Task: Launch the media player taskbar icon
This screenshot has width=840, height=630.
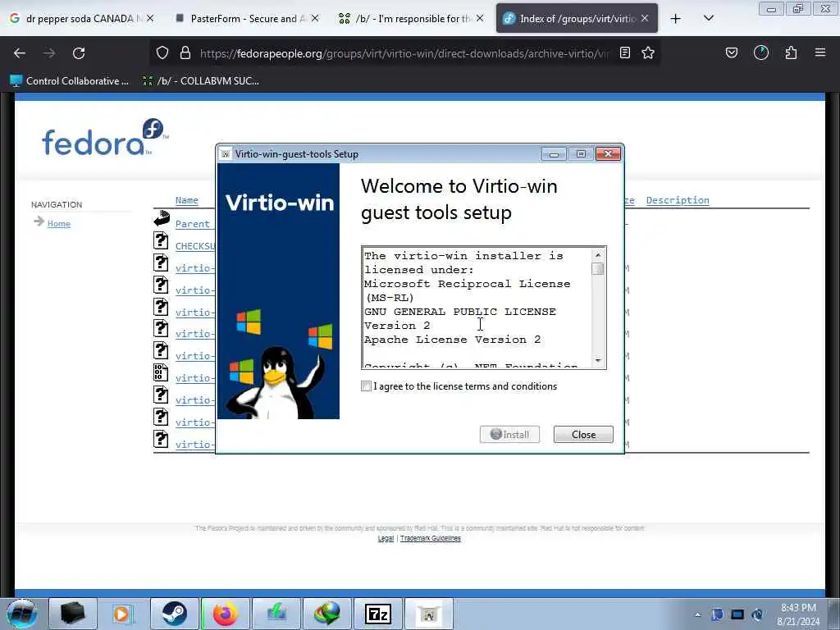Action: 123,614
